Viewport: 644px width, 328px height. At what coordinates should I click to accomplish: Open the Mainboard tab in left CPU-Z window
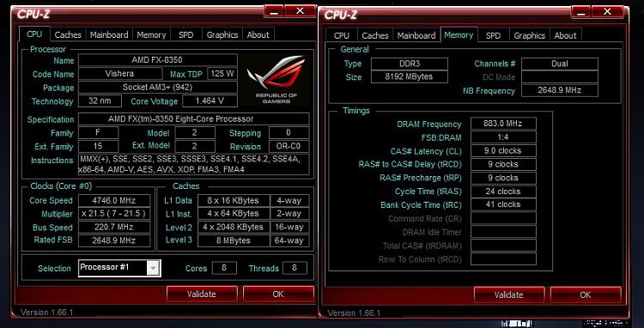(x=109, y=35)
